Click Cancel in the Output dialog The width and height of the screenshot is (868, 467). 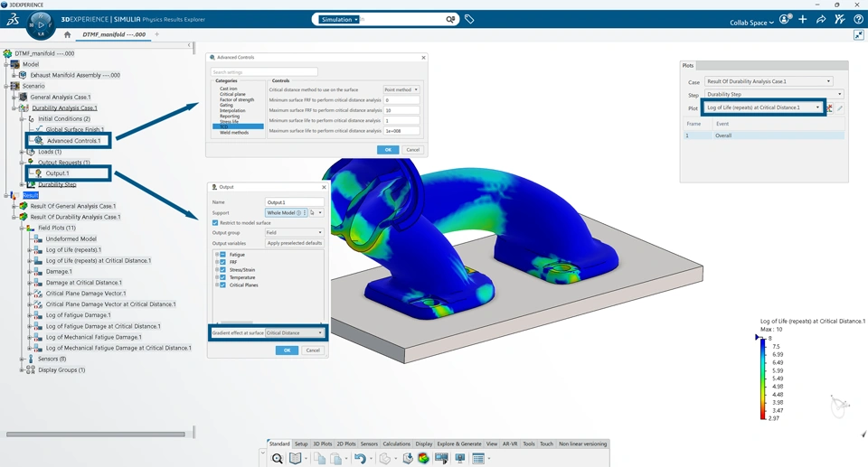[313, 350]
